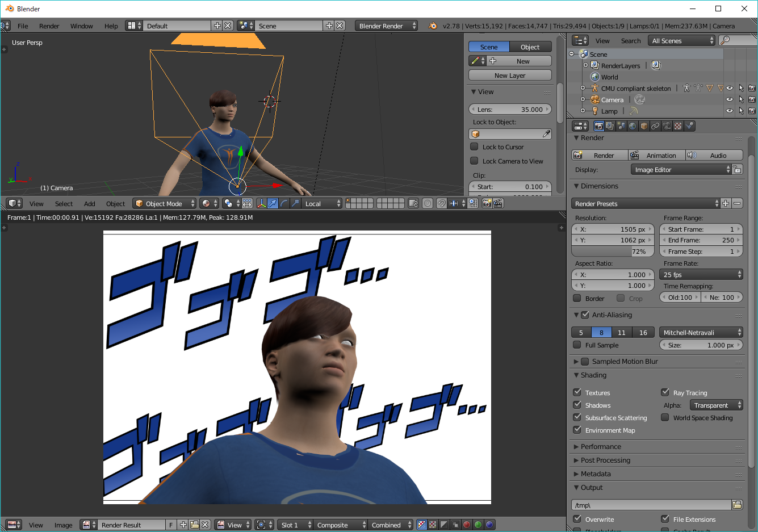Open the Mitchell-Netravali filter dropdown
This screenshot has width=758, height=532.
click(701, 332)
